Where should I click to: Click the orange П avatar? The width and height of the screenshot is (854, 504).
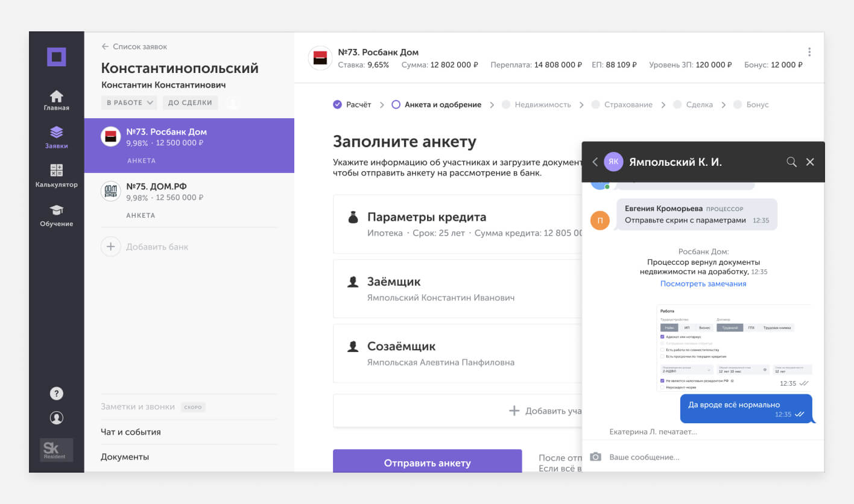(x=600, y=220)
